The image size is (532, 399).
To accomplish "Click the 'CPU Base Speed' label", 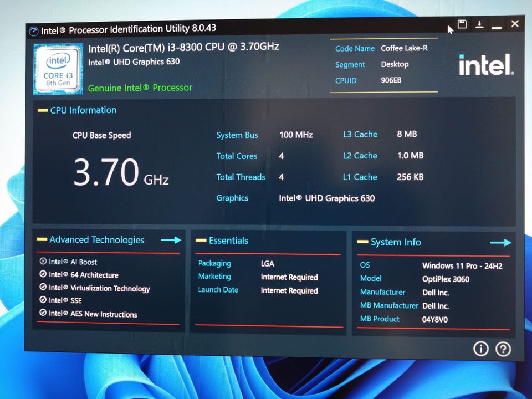I will pos(101,135).
